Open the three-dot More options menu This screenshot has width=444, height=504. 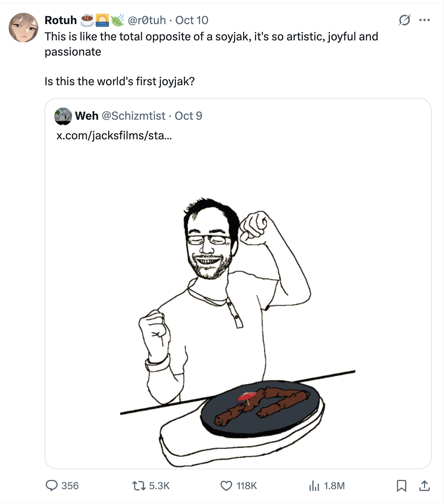coord(424,20)
